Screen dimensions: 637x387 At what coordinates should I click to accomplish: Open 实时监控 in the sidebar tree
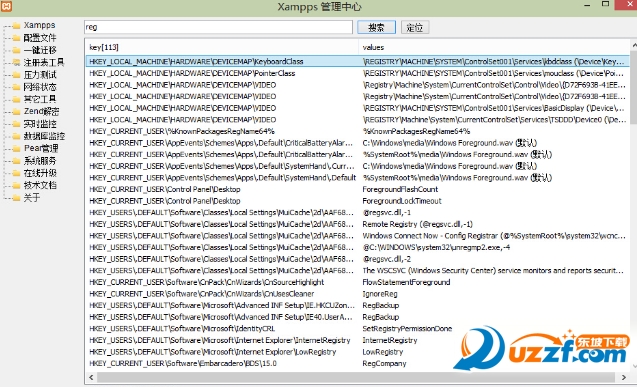[40, 124]
